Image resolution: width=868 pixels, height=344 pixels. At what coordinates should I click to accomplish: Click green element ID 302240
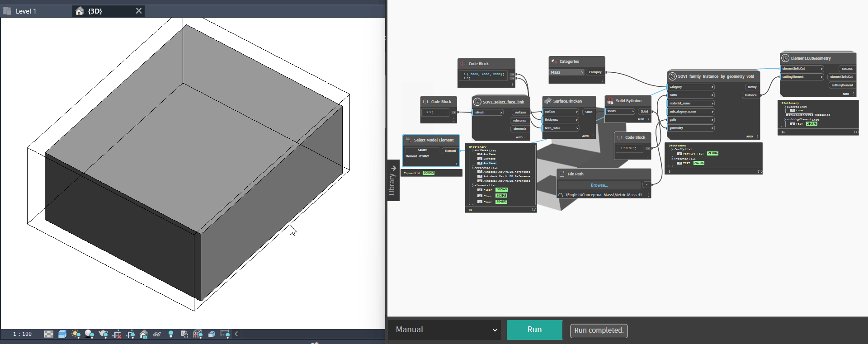pyautogui.click(x=501, y=189)
